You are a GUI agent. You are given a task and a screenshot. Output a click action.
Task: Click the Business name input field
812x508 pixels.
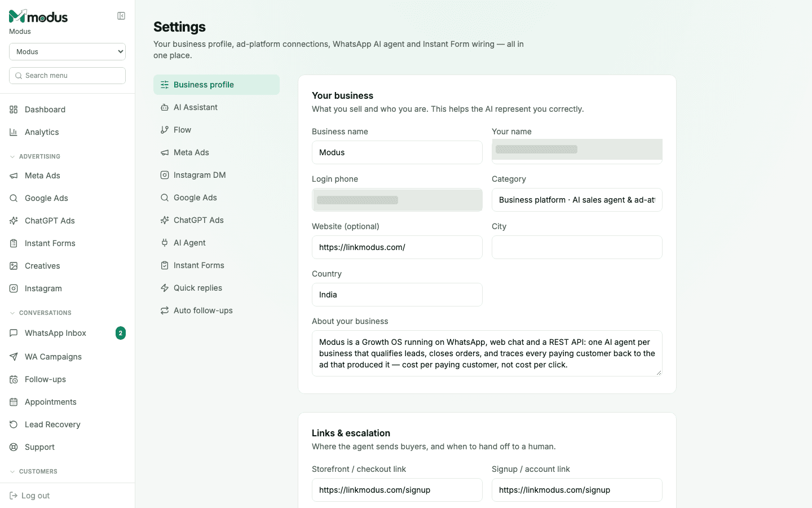pos(397,152)
